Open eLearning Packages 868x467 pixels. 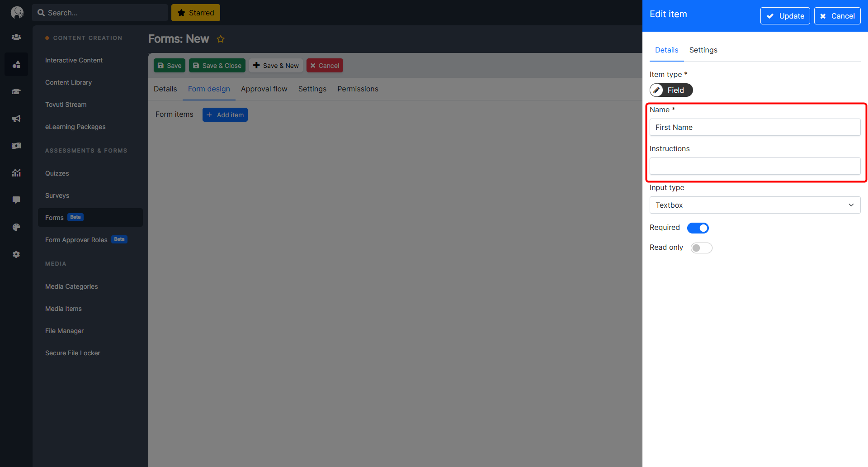[75, 127]
